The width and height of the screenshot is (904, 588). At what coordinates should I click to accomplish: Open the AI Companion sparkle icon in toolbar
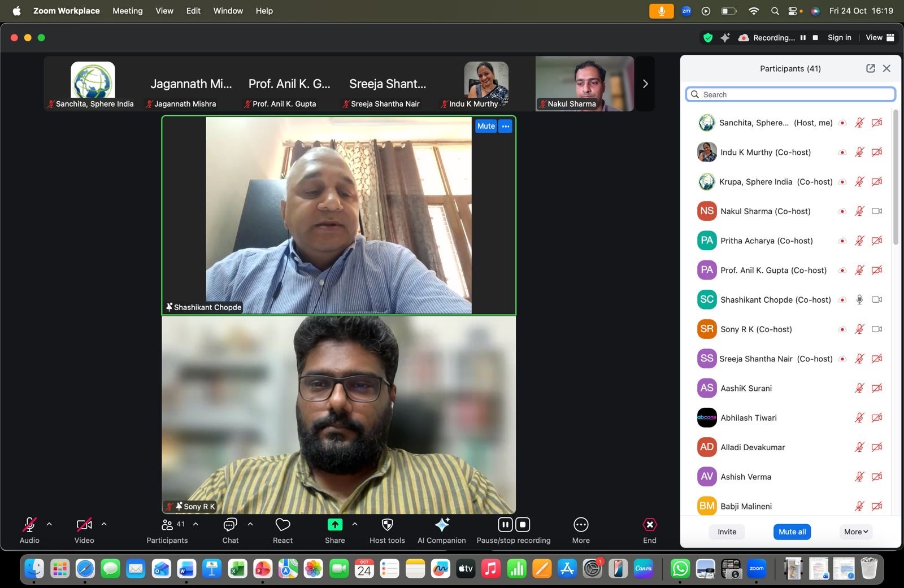(442, 525)
